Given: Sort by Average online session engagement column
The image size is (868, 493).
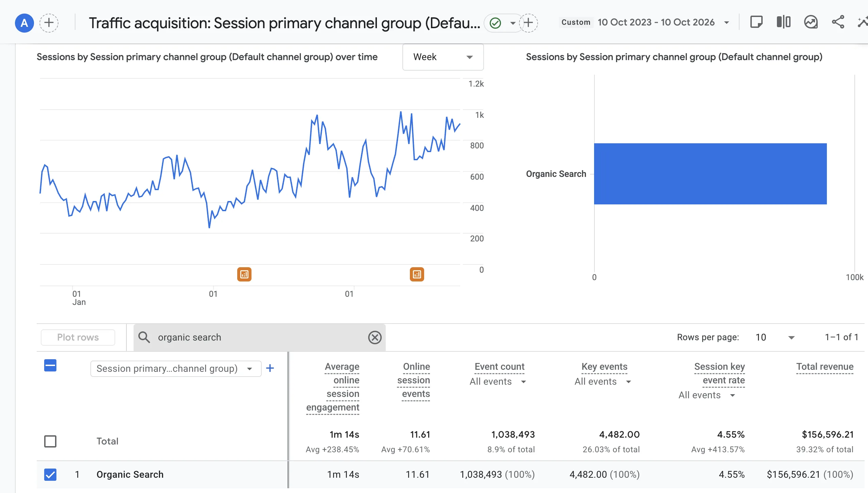Looking at the screenshot, I should (333, 387).
